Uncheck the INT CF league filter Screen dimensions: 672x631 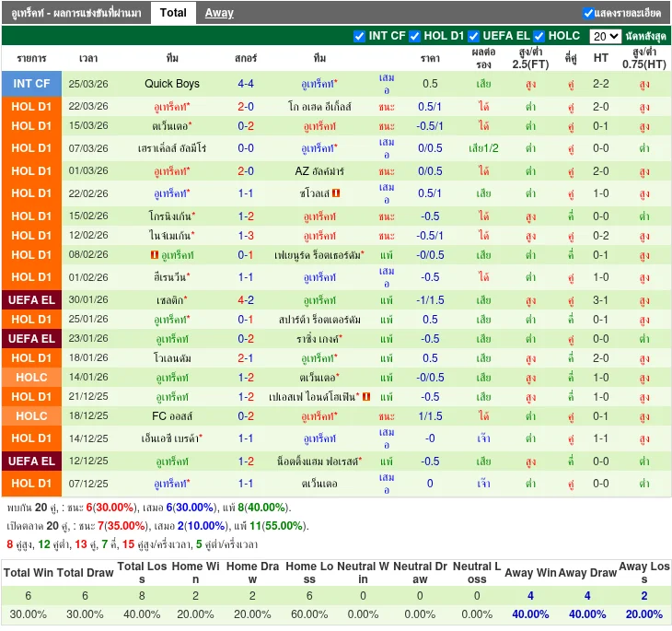[360, 36]
